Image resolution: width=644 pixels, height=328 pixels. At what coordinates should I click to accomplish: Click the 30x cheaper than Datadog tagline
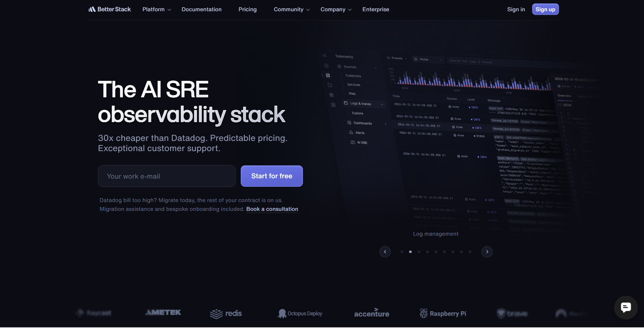pos(193,143)
